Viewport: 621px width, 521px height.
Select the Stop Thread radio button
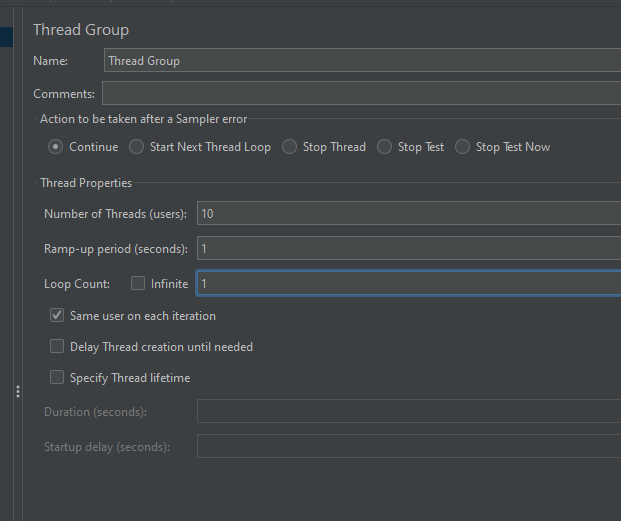290,147
